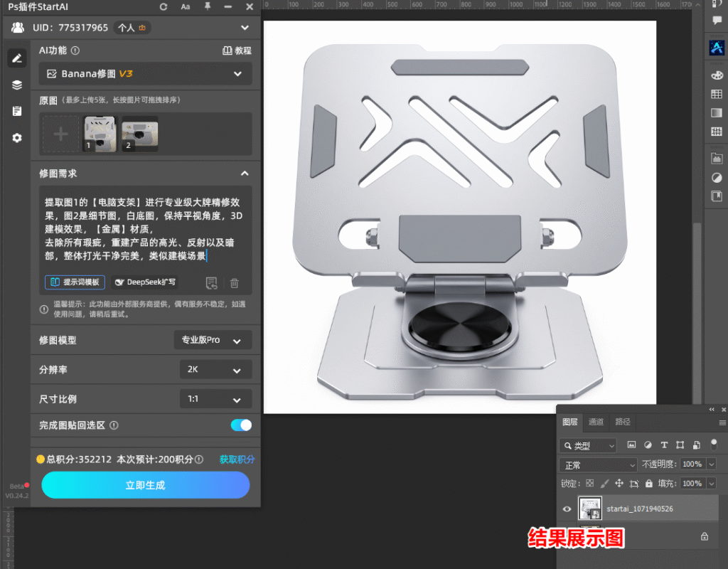Image resolution: width=728 pixels, height=569 pixels.
Task: Open the swatches grid panel icon
Action: point(717,94)
